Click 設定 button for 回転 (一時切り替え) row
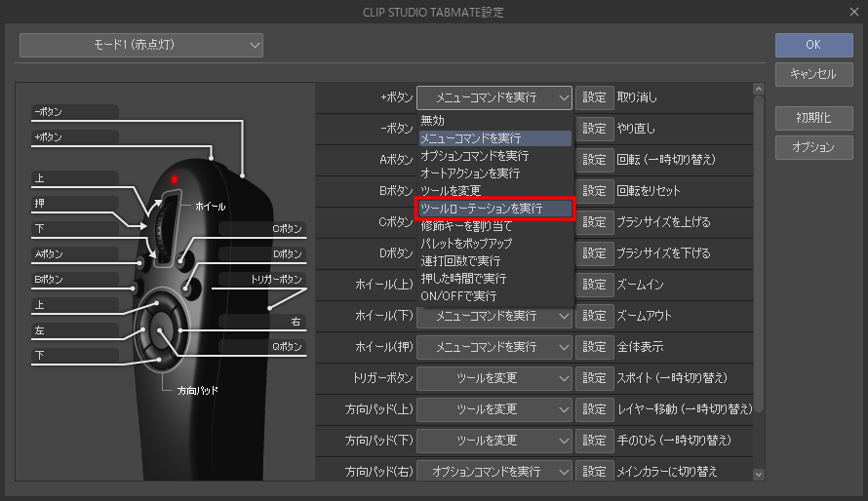 (595, 161)
